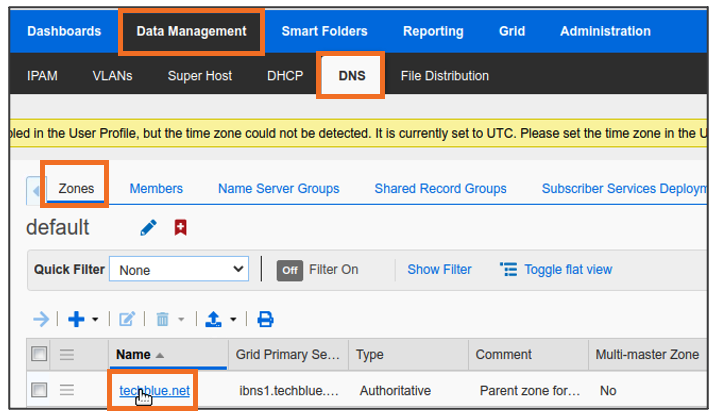This screenshot has height=418, width=718.
Task: Click the export upload icon
Action: 213,319
